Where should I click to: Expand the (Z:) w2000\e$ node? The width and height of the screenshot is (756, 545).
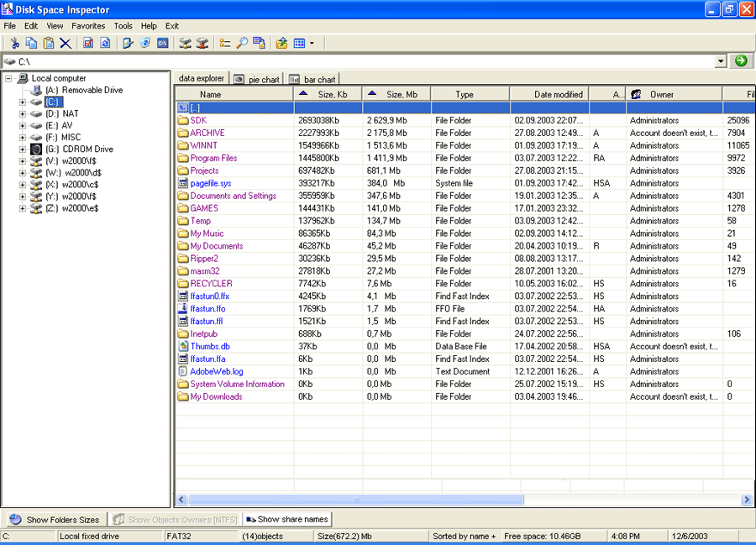(x=22, y=208)
